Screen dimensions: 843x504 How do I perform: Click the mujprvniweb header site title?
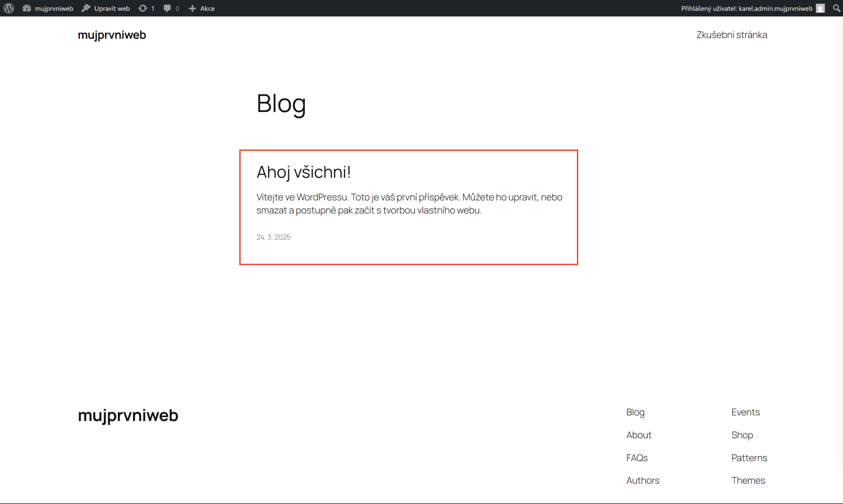point(112,35)
